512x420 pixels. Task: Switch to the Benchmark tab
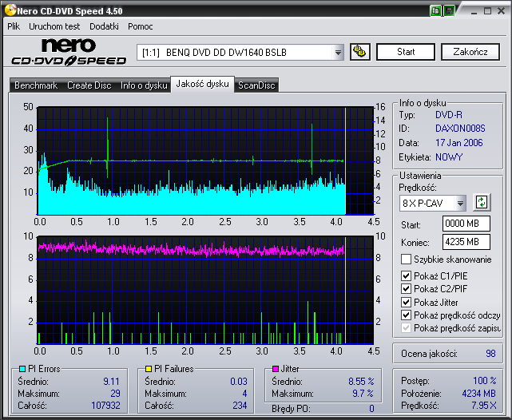(36, 85)
